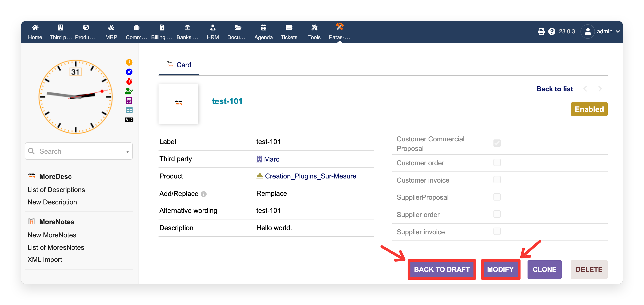
Task: Click the Modify button
Action: point(501,270)
